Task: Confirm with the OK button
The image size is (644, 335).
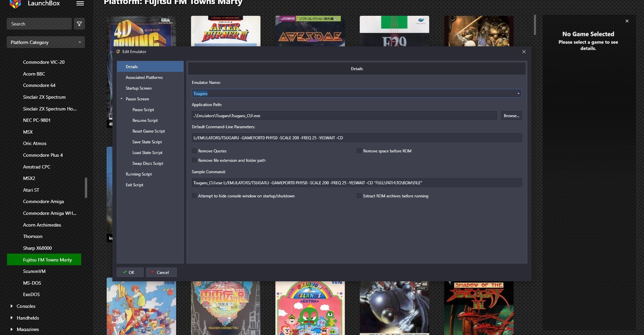Action: pyautogui.click(x=130, y=272)
